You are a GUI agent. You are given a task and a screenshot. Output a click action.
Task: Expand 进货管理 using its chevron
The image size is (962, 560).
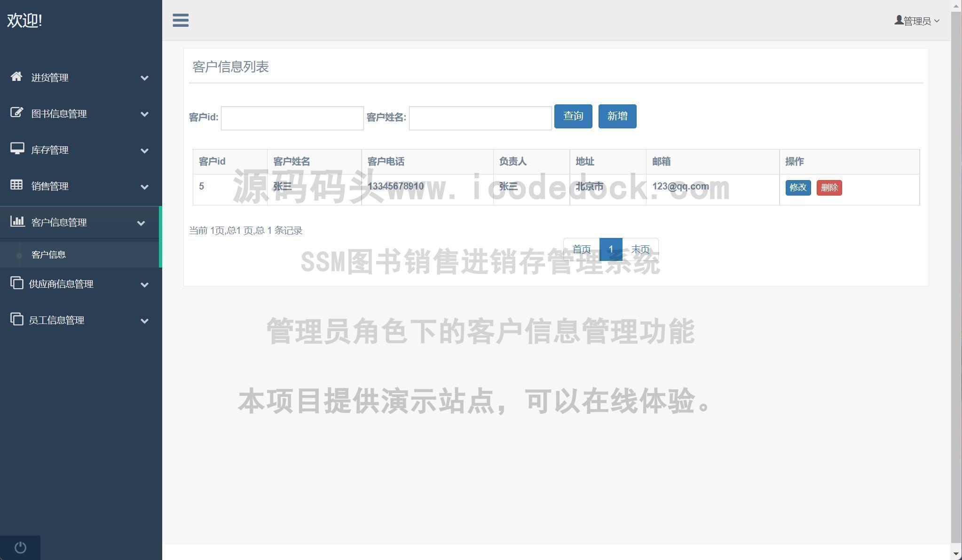(144, 78)
